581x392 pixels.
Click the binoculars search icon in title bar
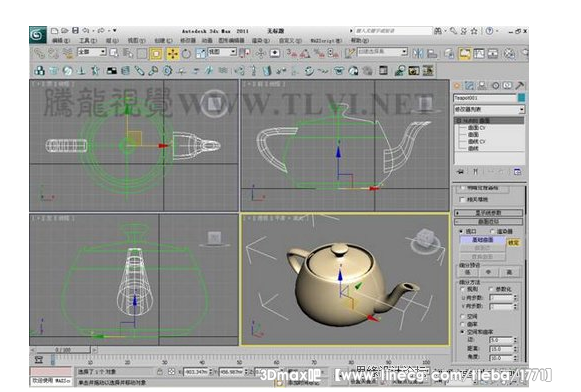point(438,31)
